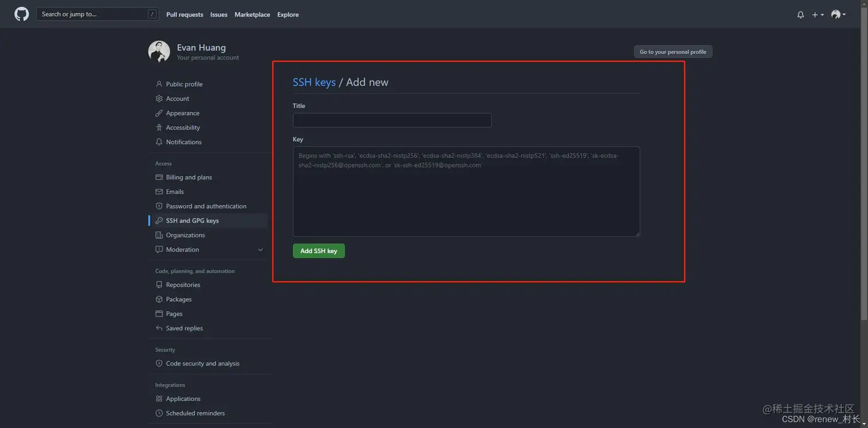The width and height of the screenshot is (868, 428).
Task: Open the GitHub logo home link
Action: pos(22,14)
